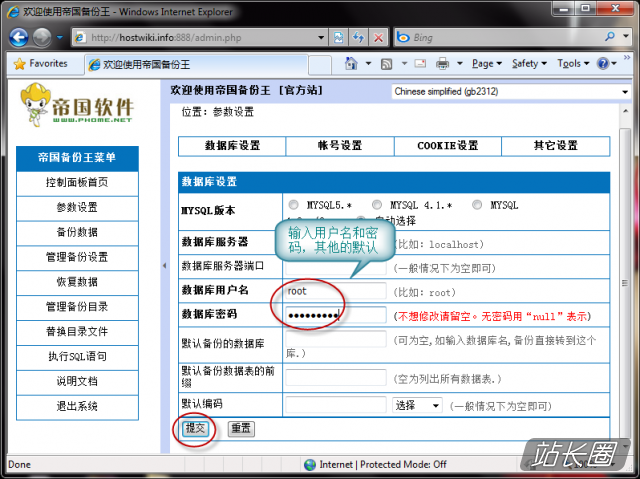The width and height of the screenshot is (640, 479).
Task: Click the 默认备份数据表的前缀 input field
Action: coord(336,377)
